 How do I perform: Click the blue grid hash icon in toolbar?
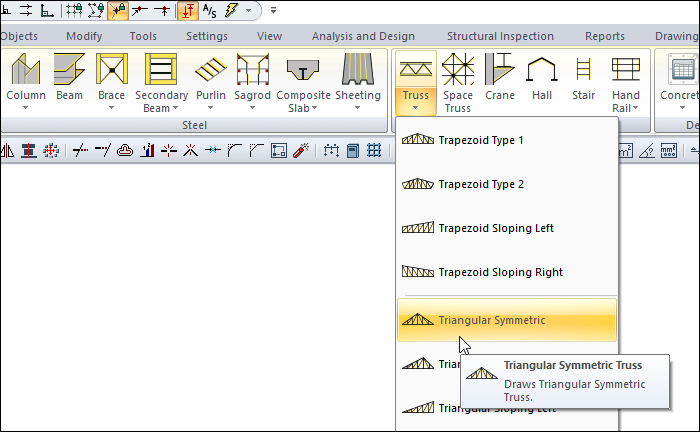[x=374, y=151]
